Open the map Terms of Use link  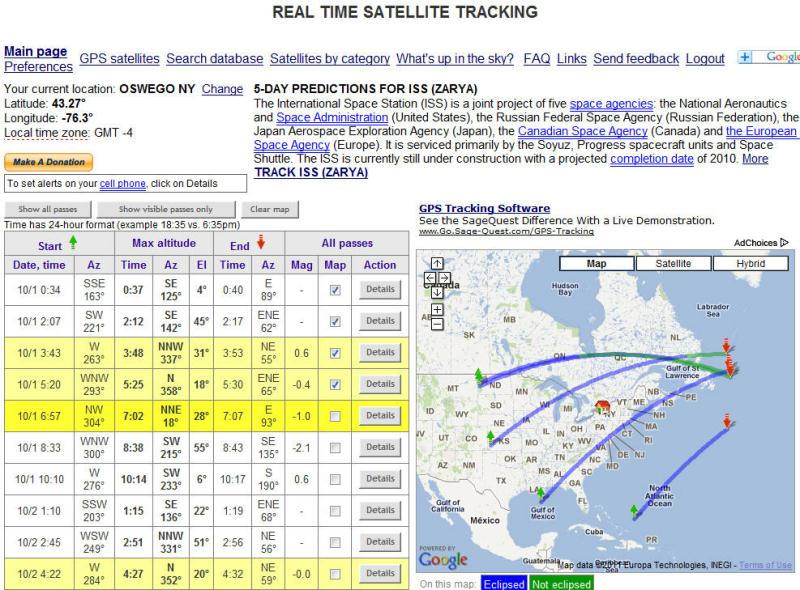click(x=765, y=565)
